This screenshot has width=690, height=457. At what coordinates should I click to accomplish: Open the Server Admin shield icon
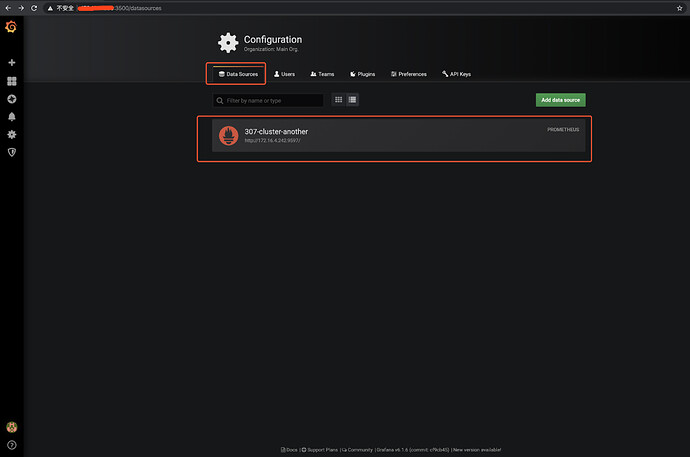[12, 152]
